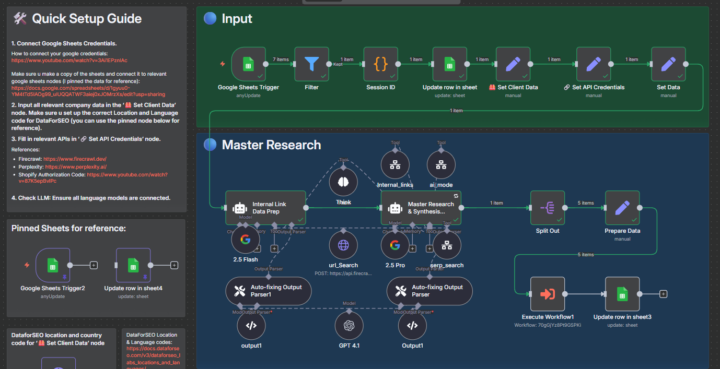Select the Auto-fixing Output Parser1 node
This screenshot has height=369, width=720.
268,291
